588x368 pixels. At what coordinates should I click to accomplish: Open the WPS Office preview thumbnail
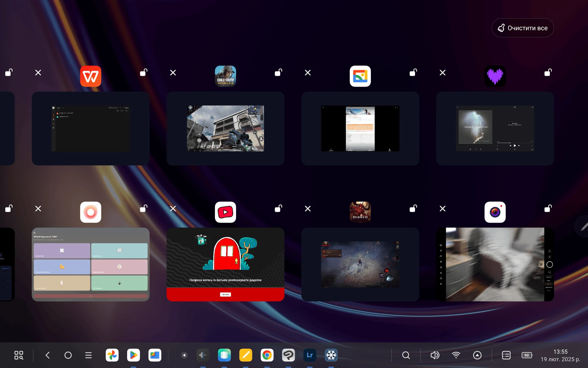[x=91, y=128]
